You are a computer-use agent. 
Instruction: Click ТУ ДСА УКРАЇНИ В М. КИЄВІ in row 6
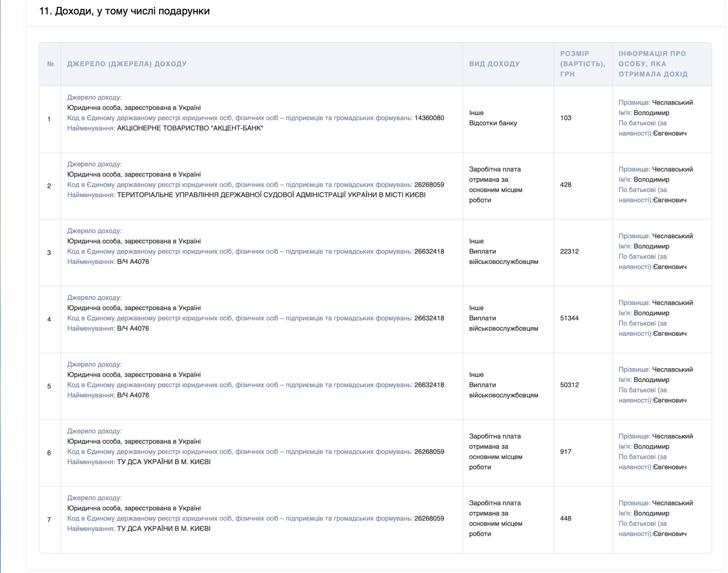tap(164, 462)
